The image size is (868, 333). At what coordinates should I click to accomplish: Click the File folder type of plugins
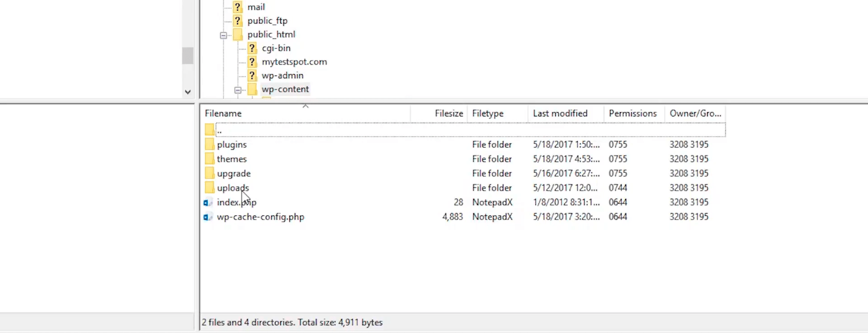[492, 145]
